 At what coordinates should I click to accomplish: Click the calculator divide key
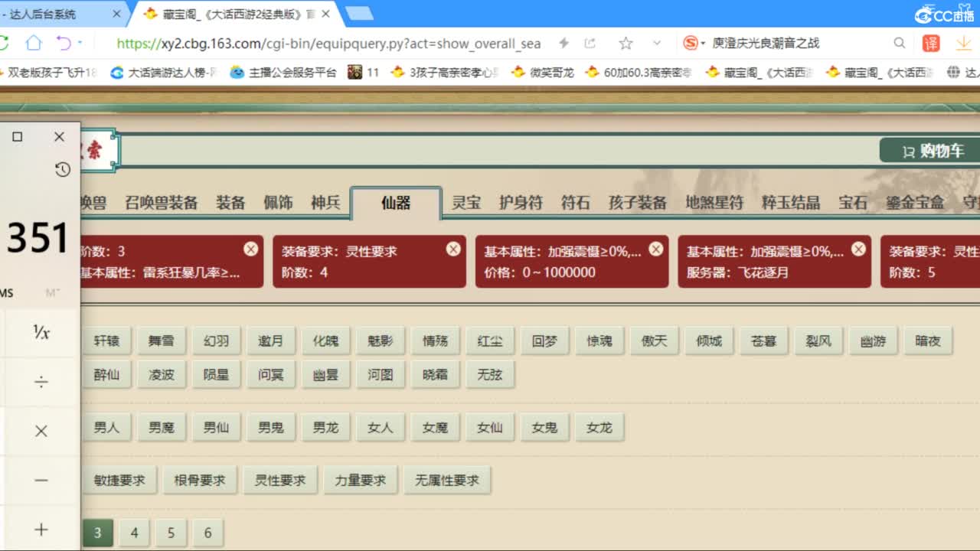(41, 381)
